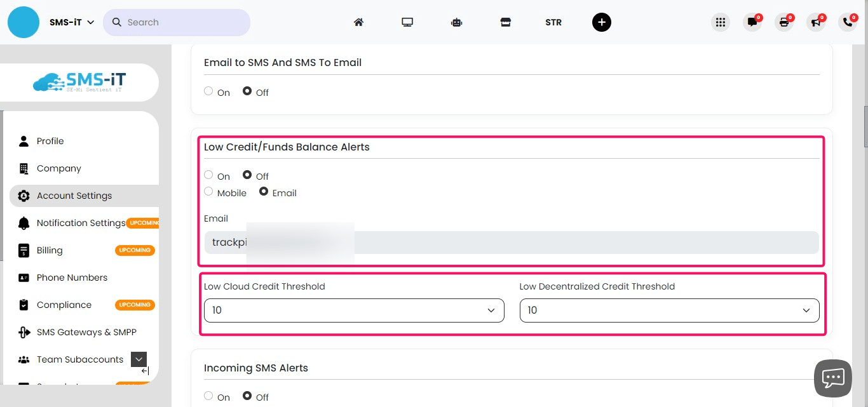Viewport: 868px width, 407px height.
Task: Open the fax/printer notifications icon
Action: click(784, 22)
